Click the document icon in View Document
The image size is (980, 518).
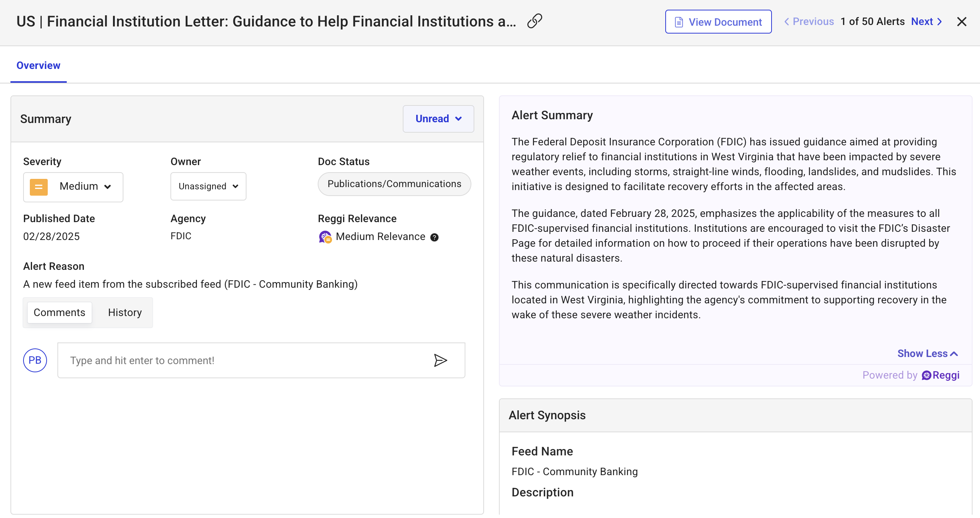pos(679,22)
